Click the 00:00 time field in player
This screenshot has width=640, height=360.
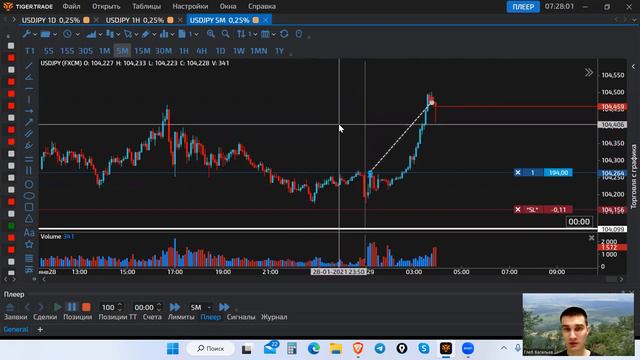pyautogui.click(x=144, y=307)
